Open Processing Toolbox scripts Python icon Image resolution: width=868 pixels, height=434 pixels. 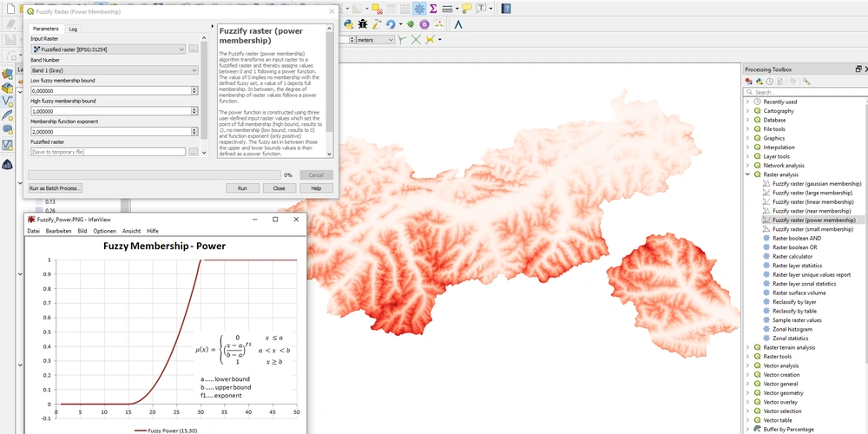(759, 82)
